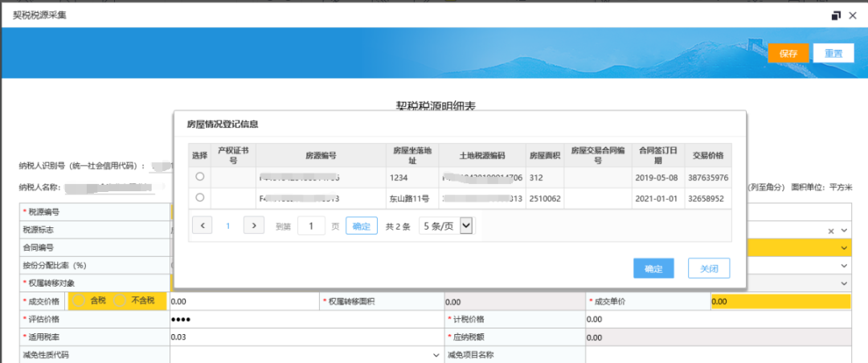Image resolution: width=868 pixels, height=363 pixels.
Task: Click the 重置 button
Action: pyautogui.click(x=833, y=53)
